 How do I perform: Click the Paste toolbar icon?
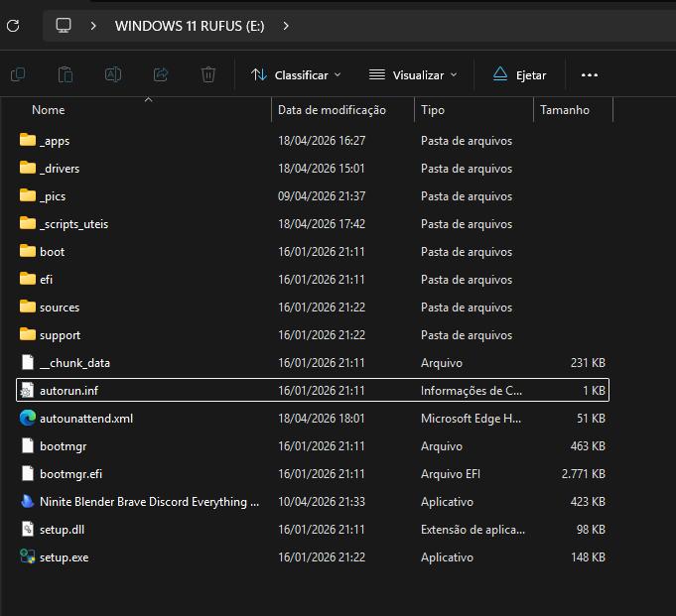66,74
